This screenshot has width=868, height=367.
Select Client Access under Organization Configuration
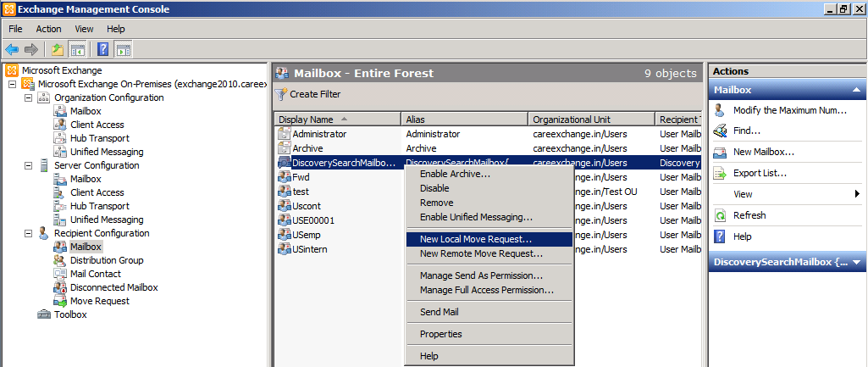point(97,125)
